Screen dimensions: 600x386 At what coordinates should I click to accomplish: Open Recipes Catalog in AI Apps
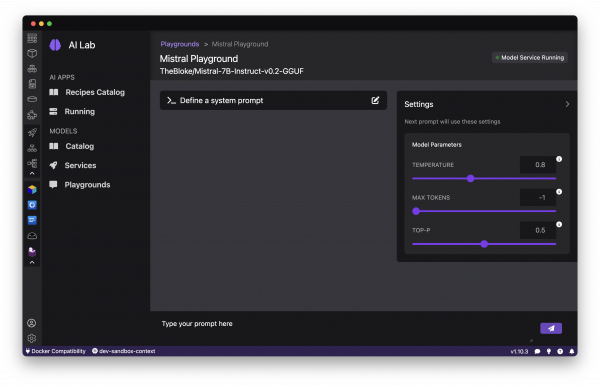pyautogui.click(x=87, y=92)
